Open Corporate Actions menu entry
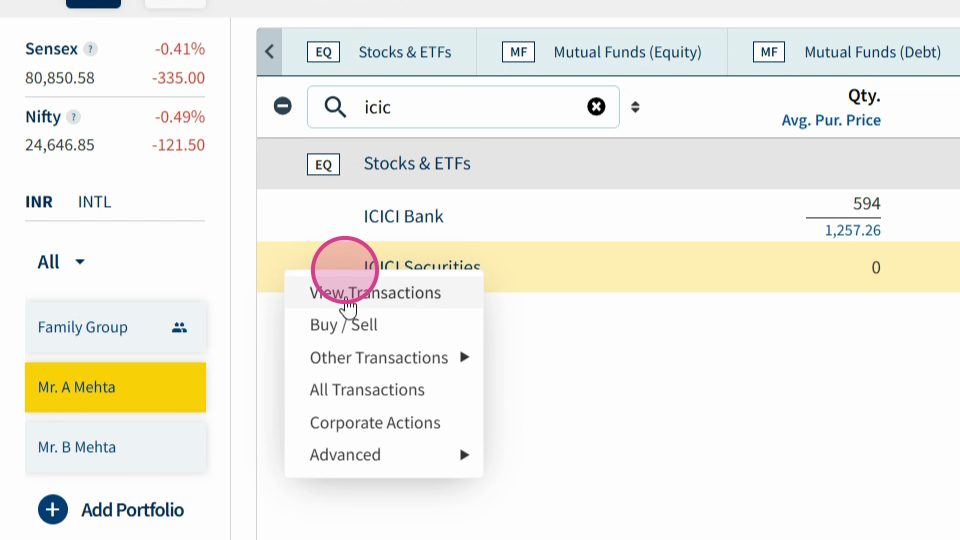The height and width of the screenshot is (540, 960). 384,422
